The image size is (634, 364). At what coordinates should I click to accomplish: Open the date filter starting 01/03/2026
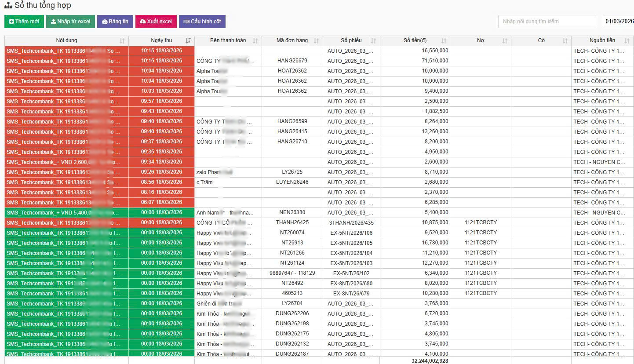pos(619,22)
